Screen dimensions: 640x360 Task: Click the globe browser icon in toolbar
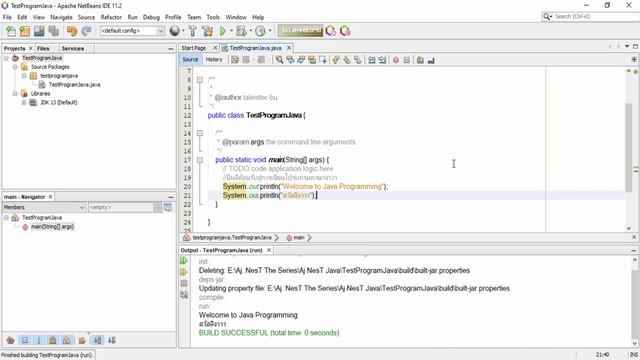175,31
